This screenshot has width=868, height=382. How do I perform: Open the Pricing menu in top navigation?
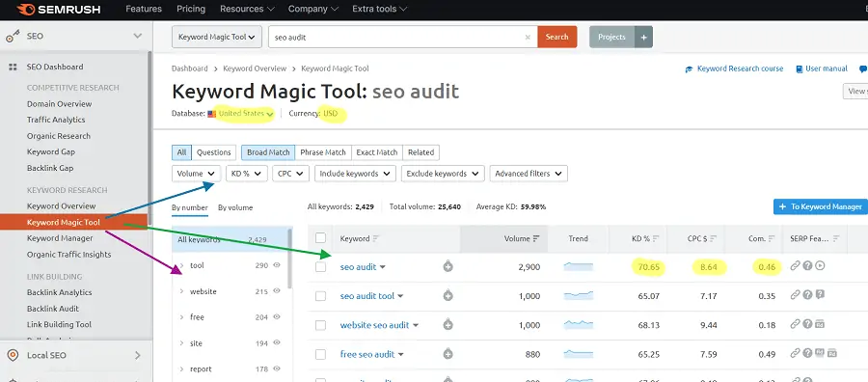191,9
